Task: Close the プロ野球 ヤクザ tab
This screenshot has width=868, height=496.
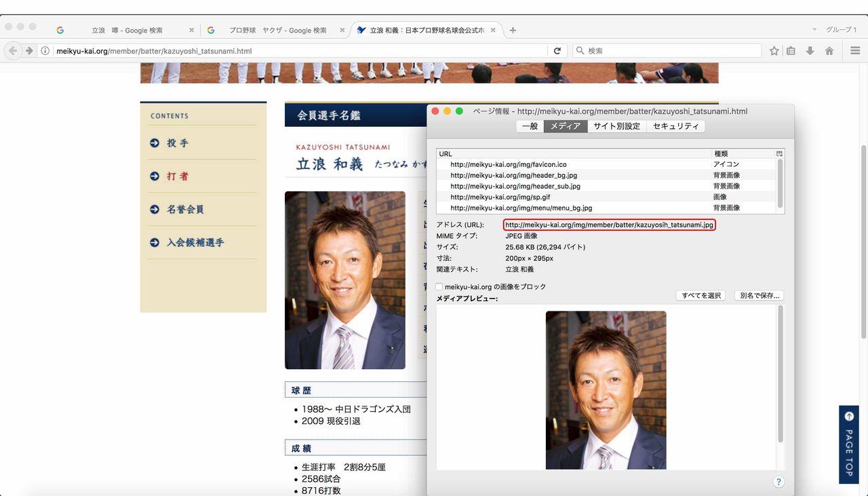Action: click(x=342, y=31)
